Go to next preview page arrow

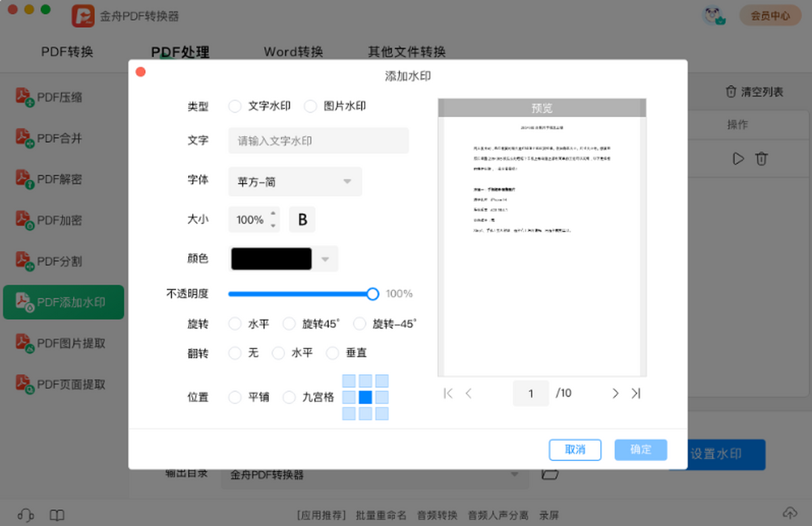click(x=615, y=393)
